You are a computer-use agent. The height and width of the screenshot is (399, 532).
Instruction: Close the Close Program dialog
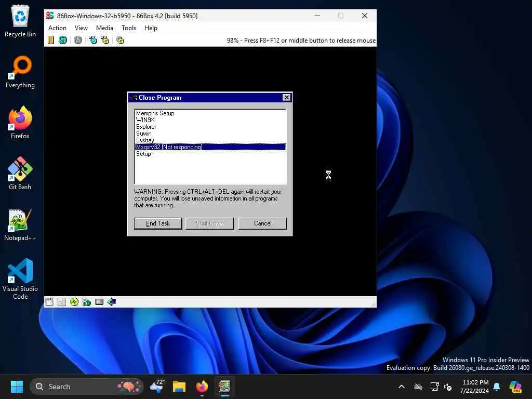tap(287, 98)
